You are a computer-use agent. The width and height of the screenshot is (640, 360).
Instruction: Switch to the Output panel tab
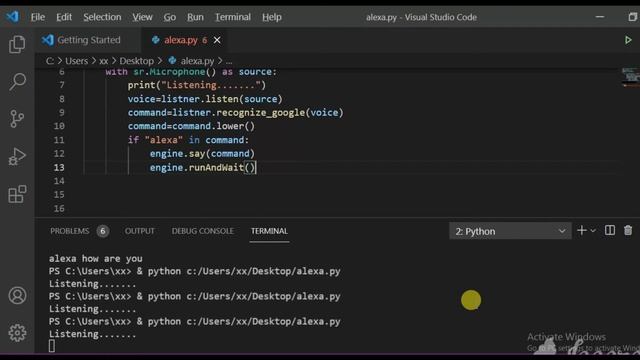pos(140,231)
